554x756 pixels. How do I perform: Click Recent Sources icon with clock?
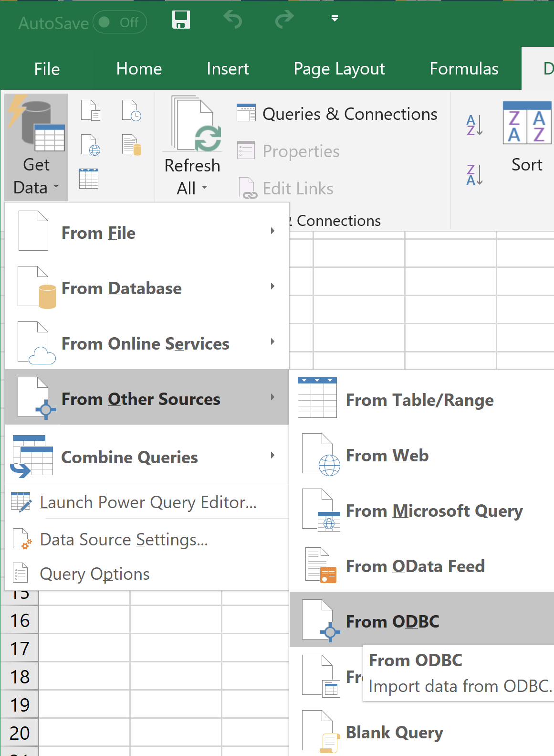pos(132,110)
